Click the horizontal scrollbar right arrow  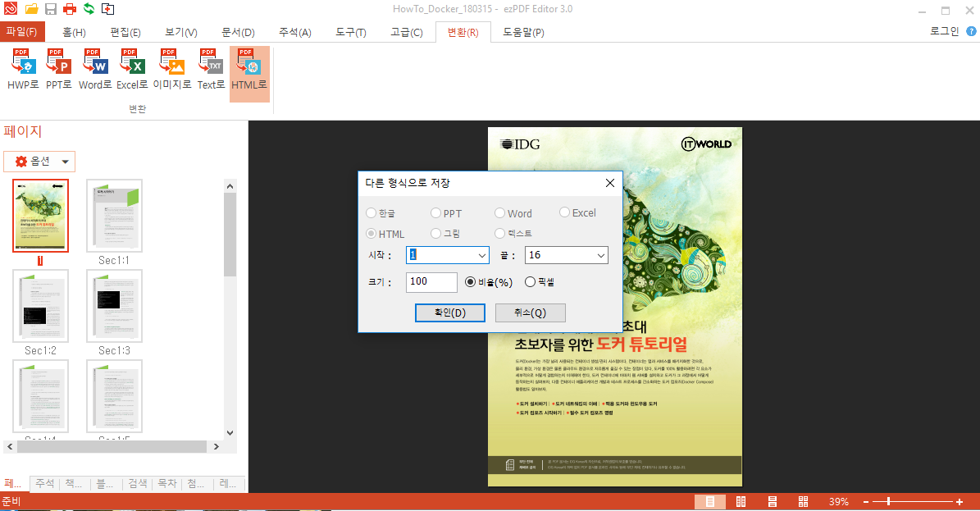pyautogui.click(x=217, y=446)
